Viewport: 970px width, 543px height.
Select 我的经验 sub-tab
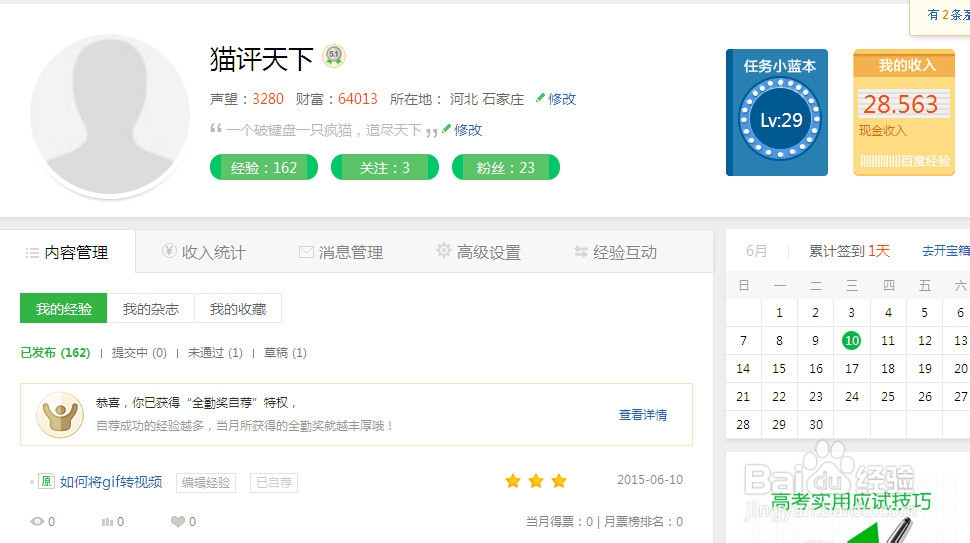point(64,308)
